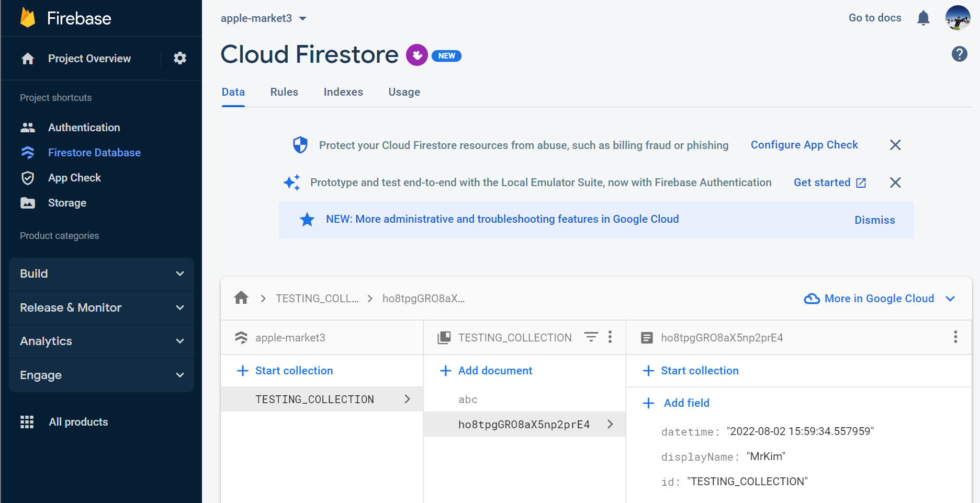Expand the Build category

pyautogui.click(x=102, y=274)
